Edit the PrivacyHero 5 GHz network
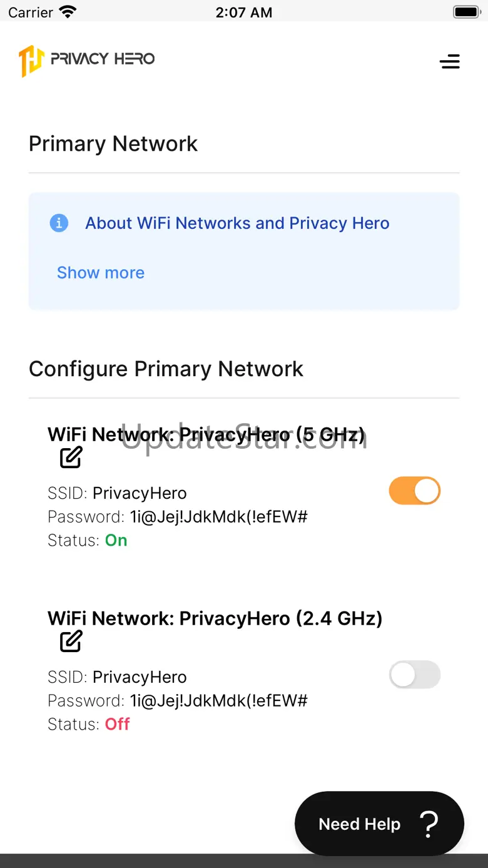 point(71,457)
